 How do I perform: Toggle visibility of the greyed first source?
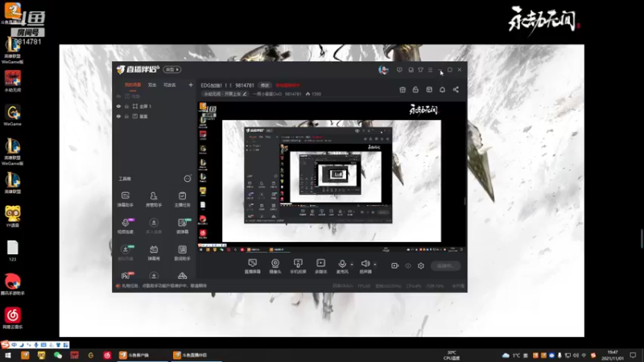click(118, 96)
